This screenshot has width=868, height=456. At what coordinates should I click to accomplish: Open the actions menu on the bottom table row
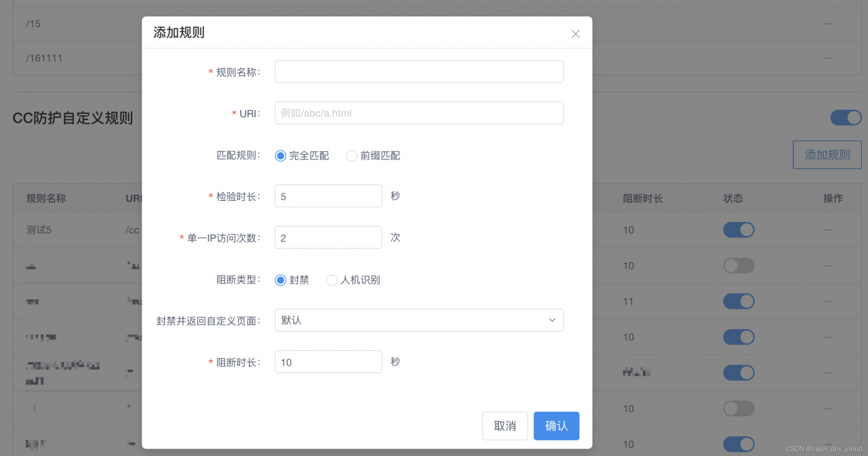pyautogui.click(x=827, y=444)
